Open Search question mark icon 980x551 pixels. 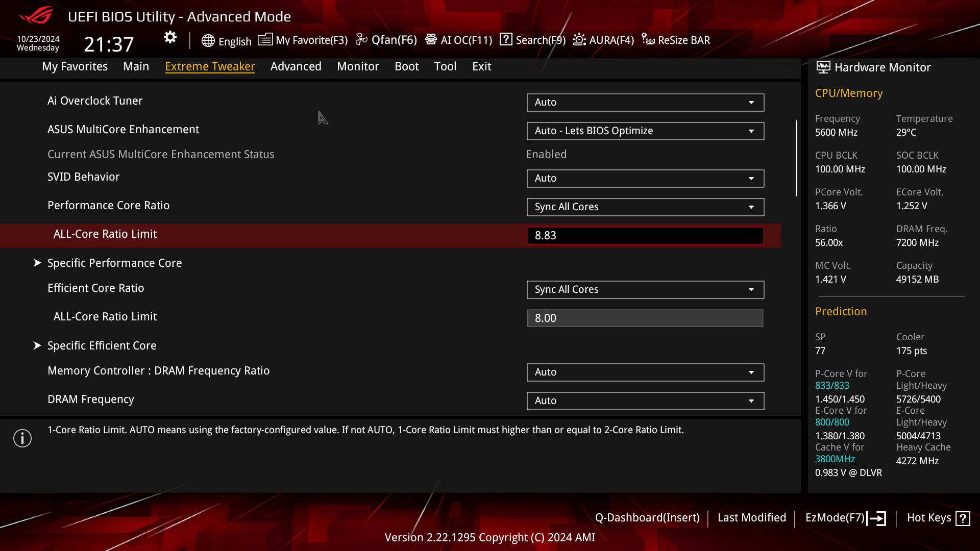point(506,39)
